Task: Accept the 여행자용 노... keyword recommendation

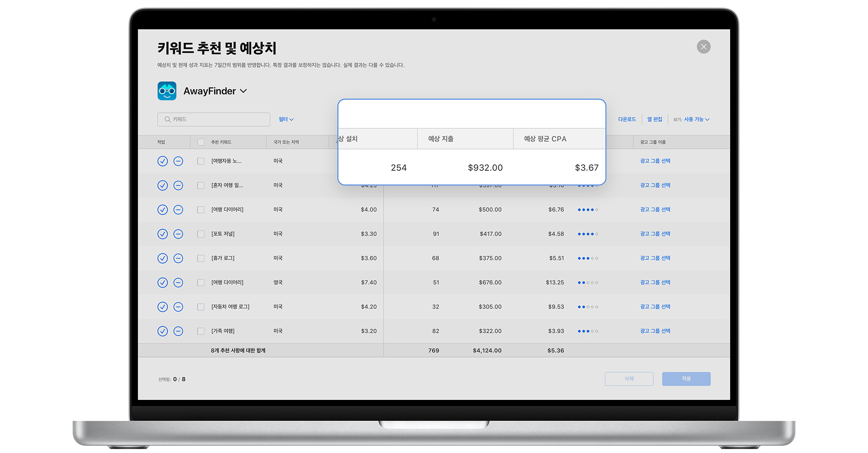Action: 163,161
